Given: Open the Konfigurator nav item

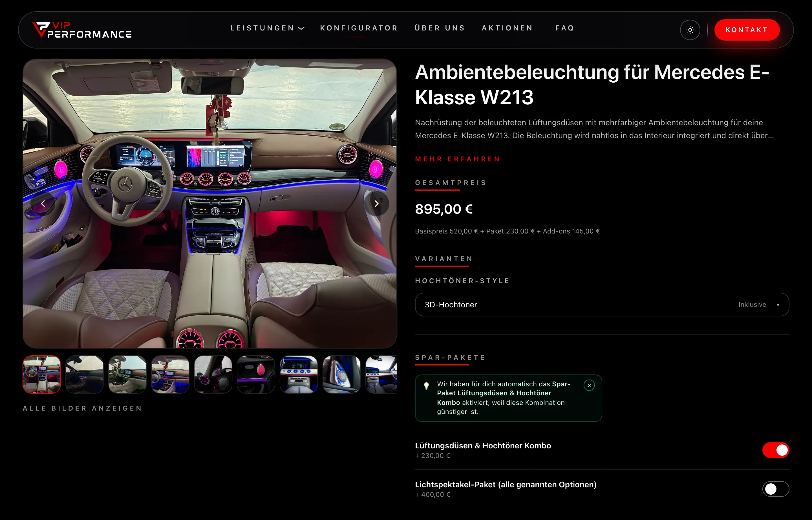Looking at the screenshot, I should pos(359,28).
